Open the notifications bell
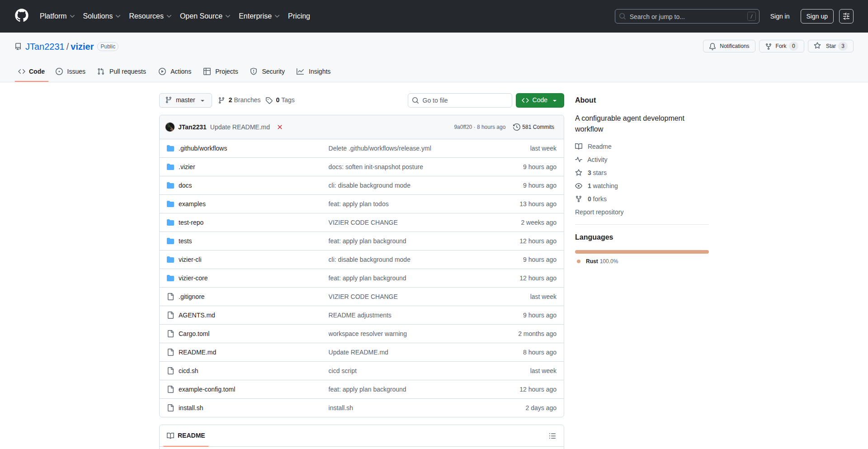The image size is (868, 449). 712,46
